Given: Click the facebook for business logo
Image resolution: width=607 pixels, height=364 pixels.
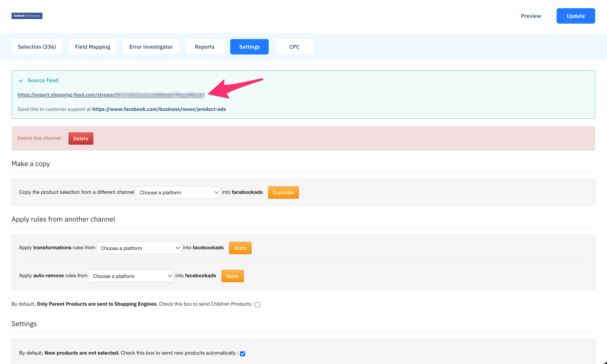Looking at the screenshot, I should pyautogui.click(x=27, y=16).
